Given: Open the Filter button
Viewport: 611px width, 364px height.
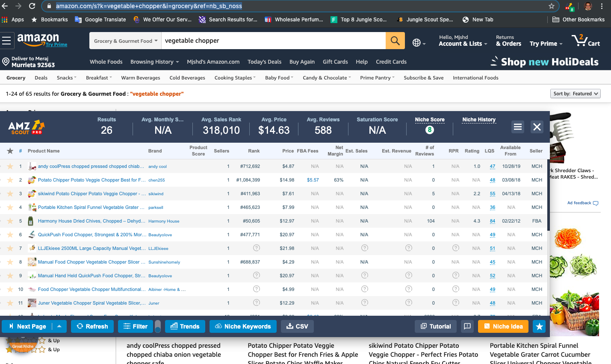Looking at the screenshot, I should click(x=136, y=326).
